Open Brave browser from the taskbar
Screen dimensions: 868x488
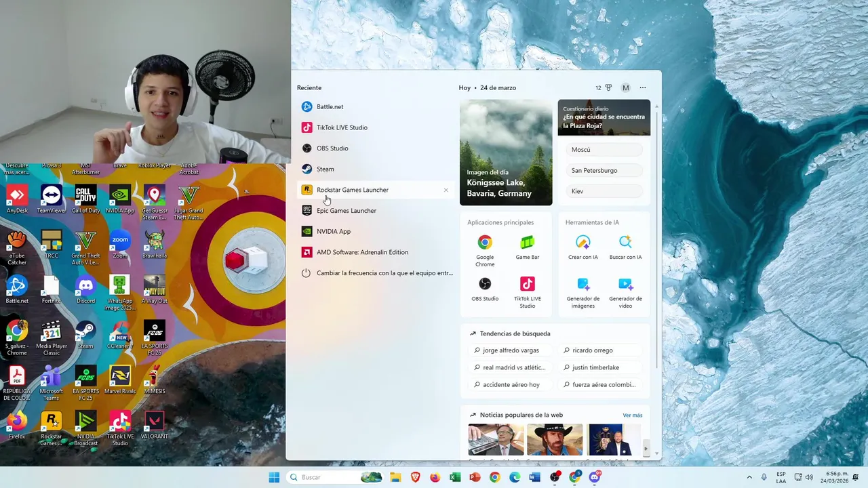click(415, 477)
